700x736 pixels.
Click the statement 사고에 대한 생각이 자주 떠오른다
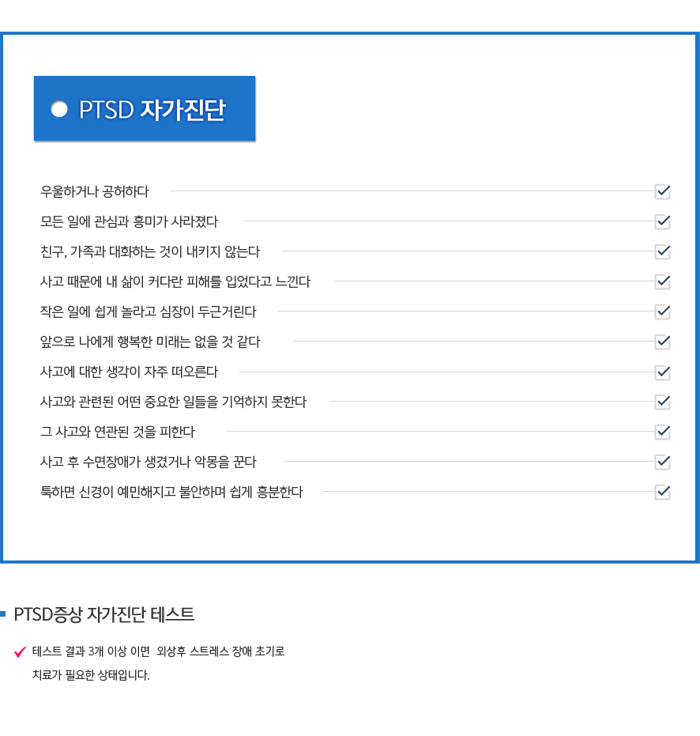(x=129, y=372)
